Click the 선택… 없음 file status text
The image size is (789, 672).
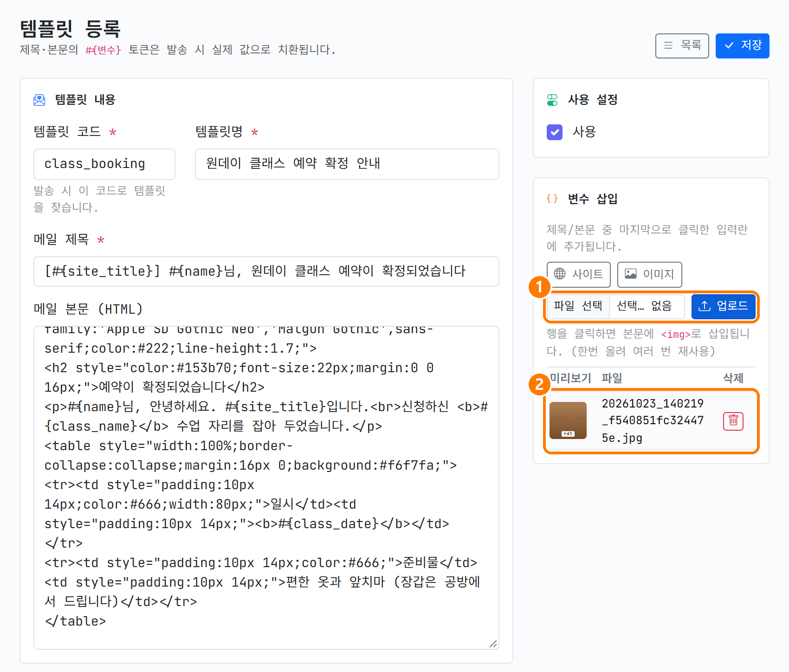pos(644,306)
